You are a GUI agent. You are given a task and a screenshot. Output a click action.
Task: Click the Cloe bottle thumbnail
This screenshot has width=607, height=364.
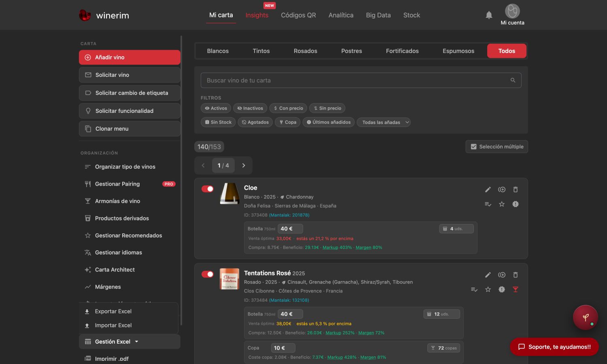tap(229, 194)
